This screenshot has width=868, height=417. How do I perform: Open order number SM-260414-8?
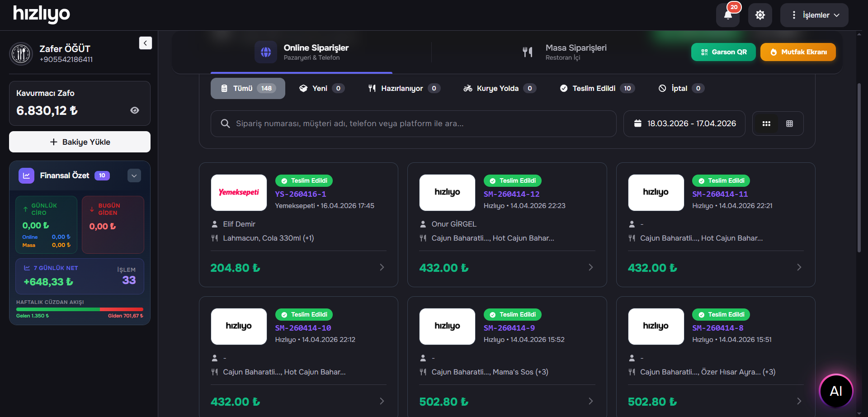point(717,328)
